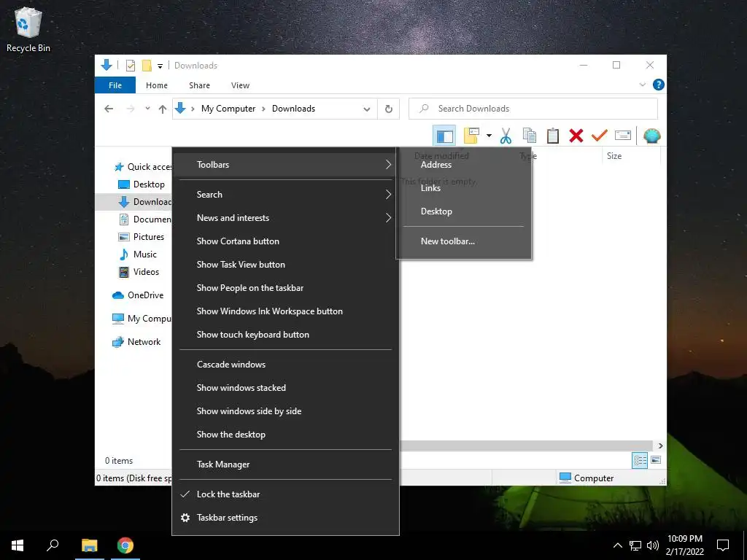Open the Windows Start button

(x=18, y=545)
